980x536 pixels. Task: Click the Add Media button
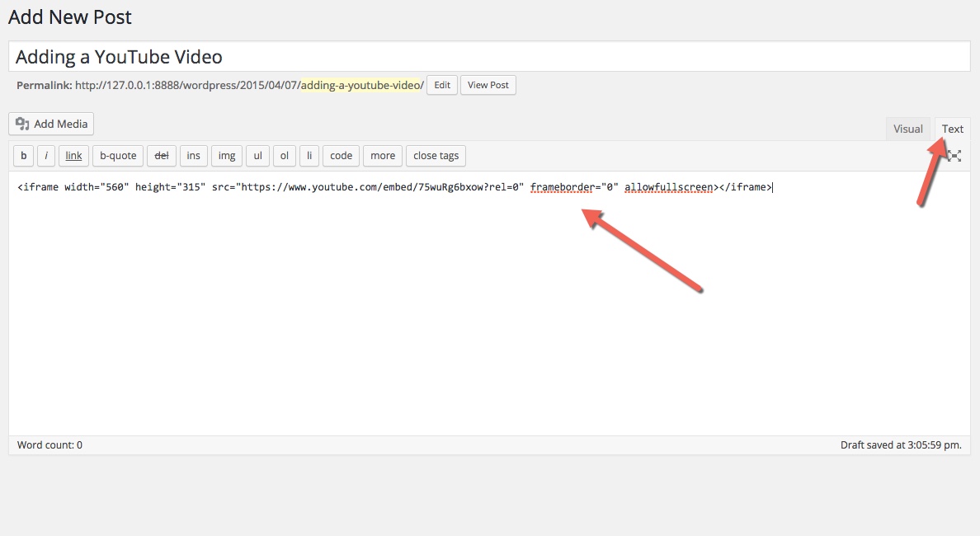click(51, 124)
